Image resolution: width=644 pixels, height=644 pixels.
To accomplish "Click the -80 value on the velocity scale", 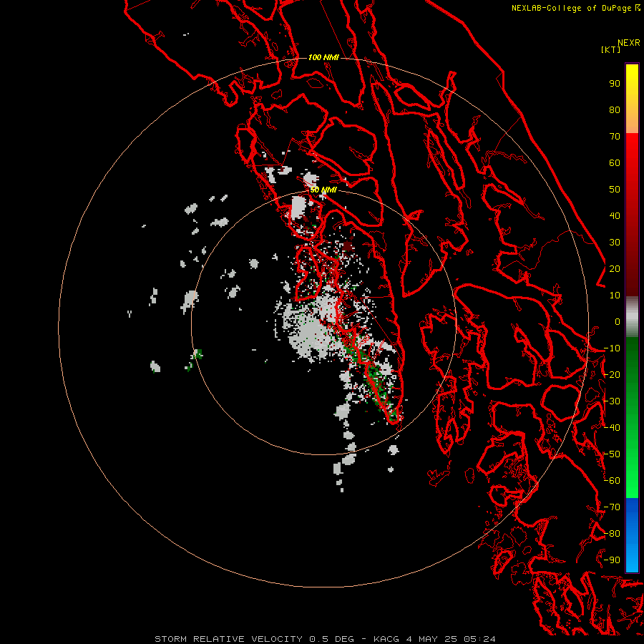I will [612, 534].
